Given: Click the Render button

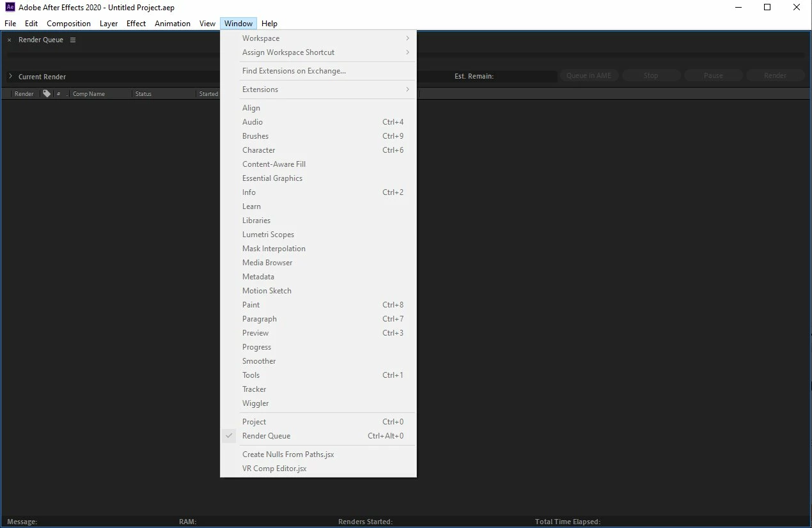Looking at the screenshot, I should 775,75.
